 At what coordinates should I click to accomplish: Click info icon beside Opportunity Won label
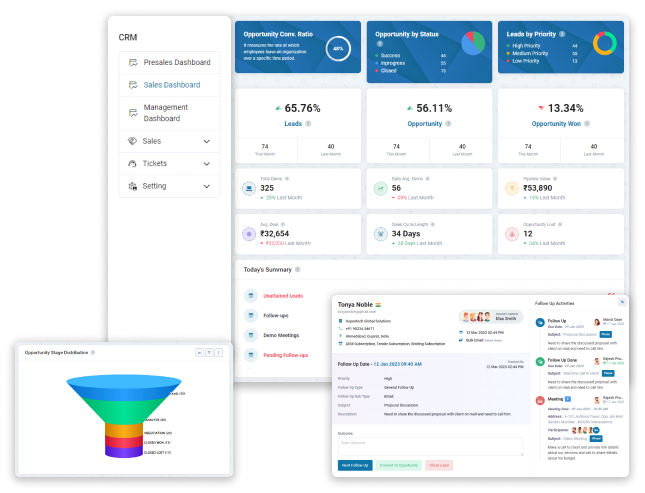(x=587, y=123)
